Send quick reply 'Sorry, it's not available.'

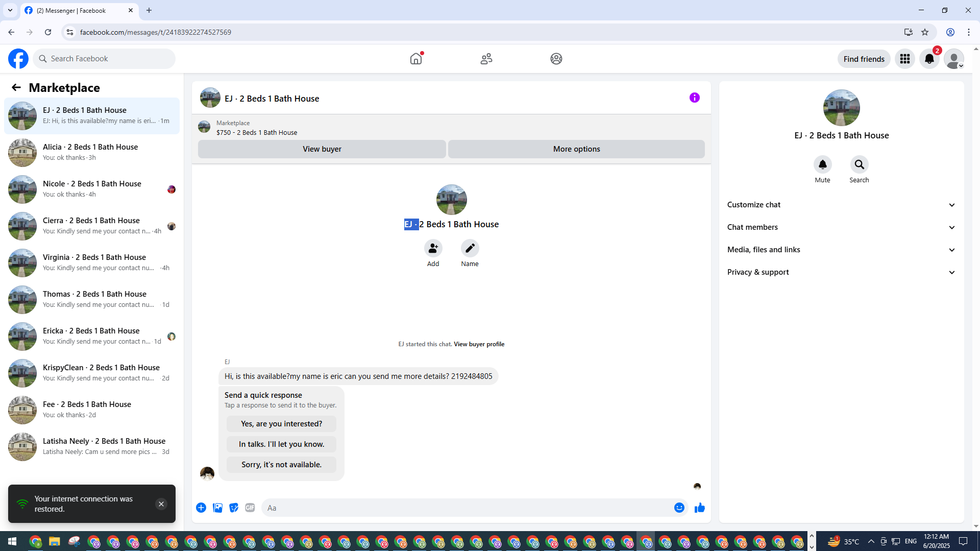tap(281, 465)
